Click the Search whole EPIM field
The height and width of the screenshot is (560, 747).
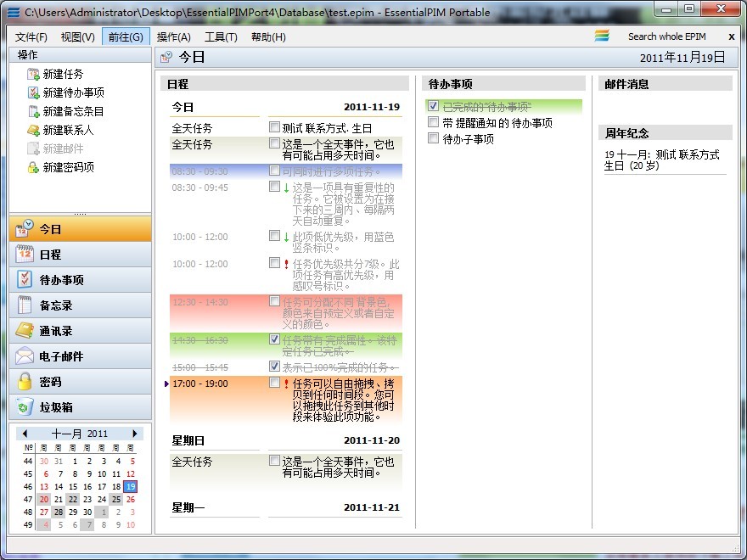[666, 36]
